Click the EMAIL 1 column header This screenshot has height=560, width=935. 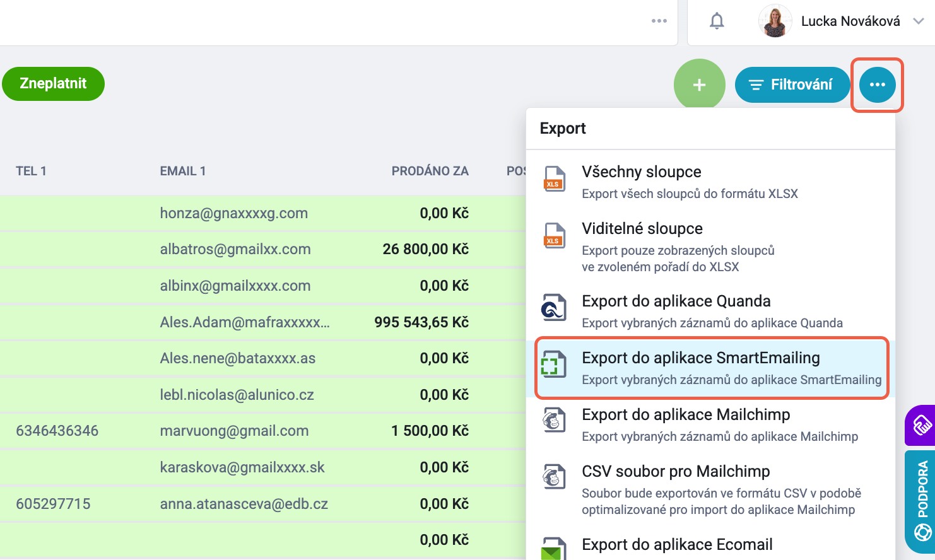pyautogui.click(x=183, y=171)
